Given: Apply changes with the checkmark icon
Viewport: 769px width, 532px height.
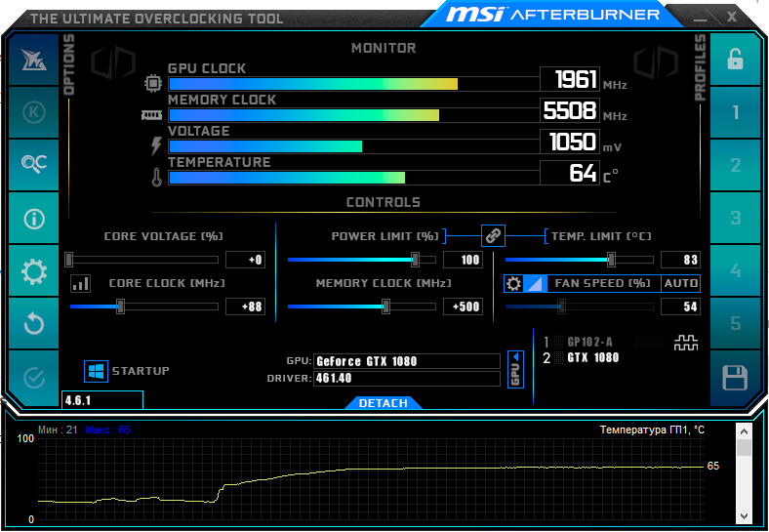Looking at the screenshot, I should coord(34,376).
